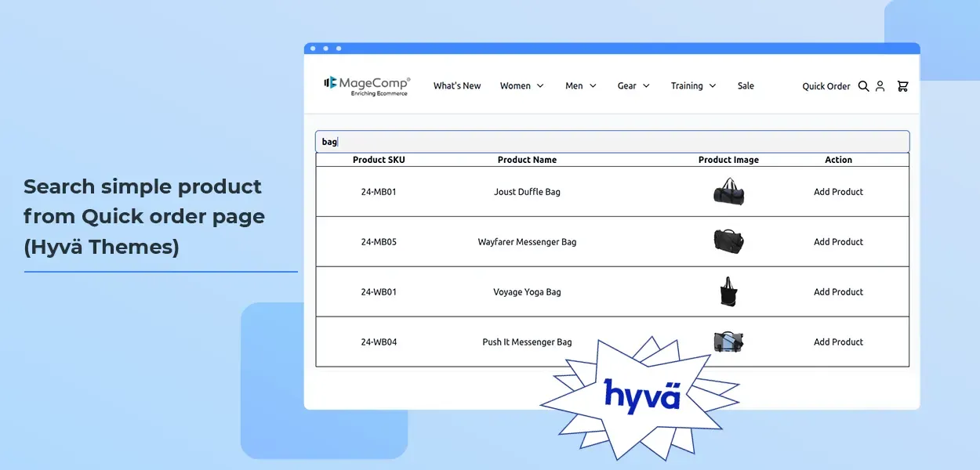Expand the Training dropdown chevron
Screen dimensions: 980x470
[x=713, y=86]
